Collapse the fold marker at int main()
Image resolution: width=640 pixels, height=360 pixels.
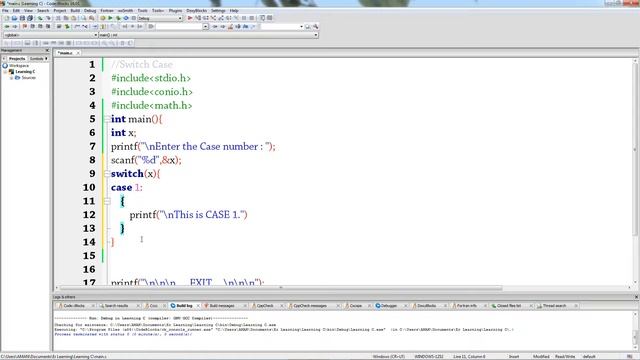coord(107,119)
